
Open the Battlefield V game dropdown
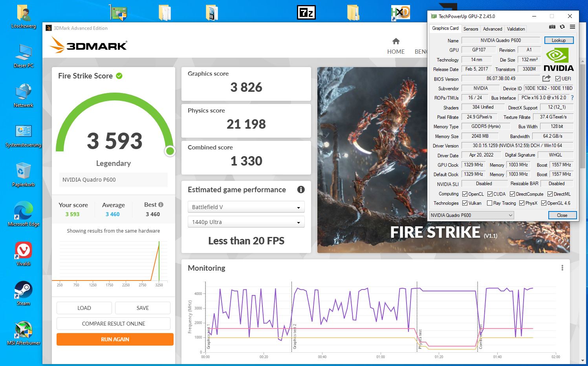[x=246, y=207]
